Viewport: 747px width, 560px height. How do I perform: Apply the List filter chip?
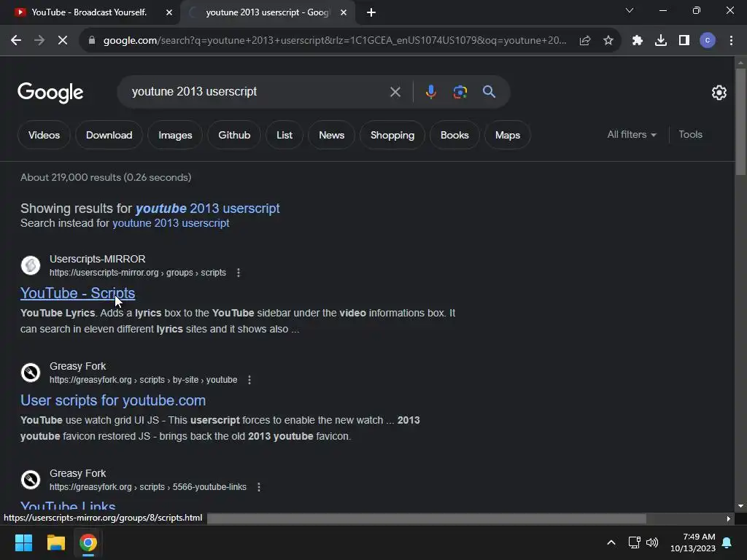(x=285, y=135)
